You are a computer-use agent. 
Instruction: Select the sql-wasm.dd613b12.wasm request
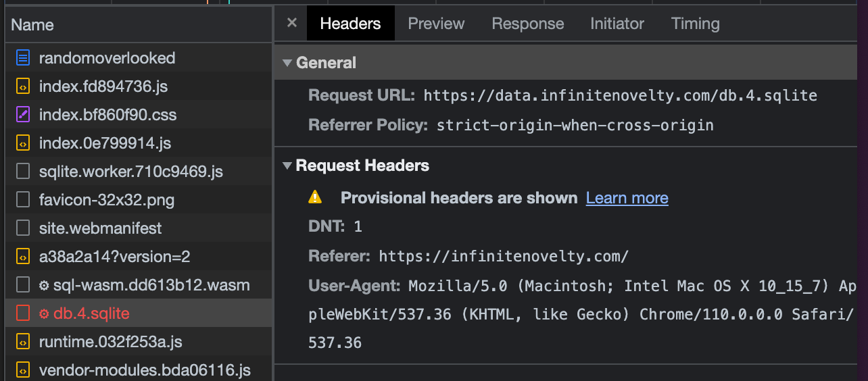tap(151, 285)
